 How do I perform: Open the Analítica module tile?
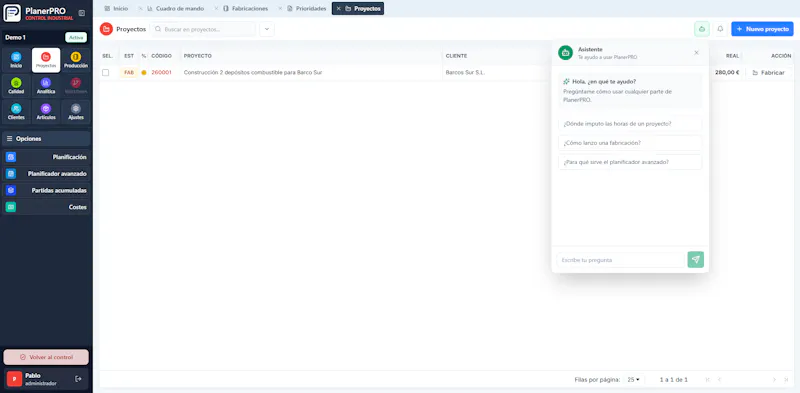click(46, 86)
